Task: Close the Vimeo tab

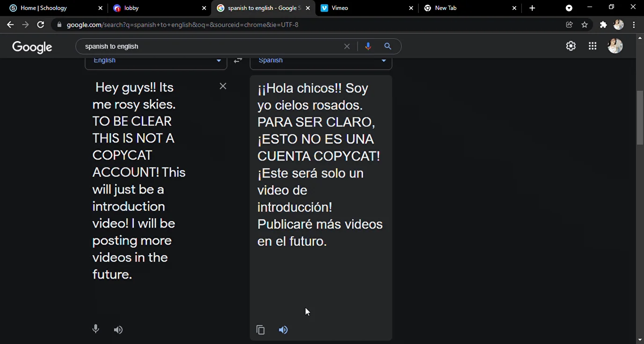Action: pos(411,8)
